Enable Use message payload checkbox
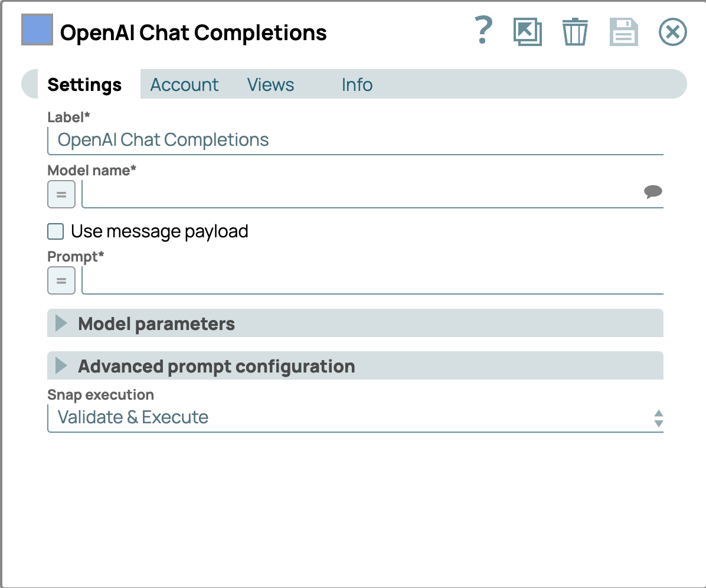Viewport: 706px width, 588px height. click(55, 231)
